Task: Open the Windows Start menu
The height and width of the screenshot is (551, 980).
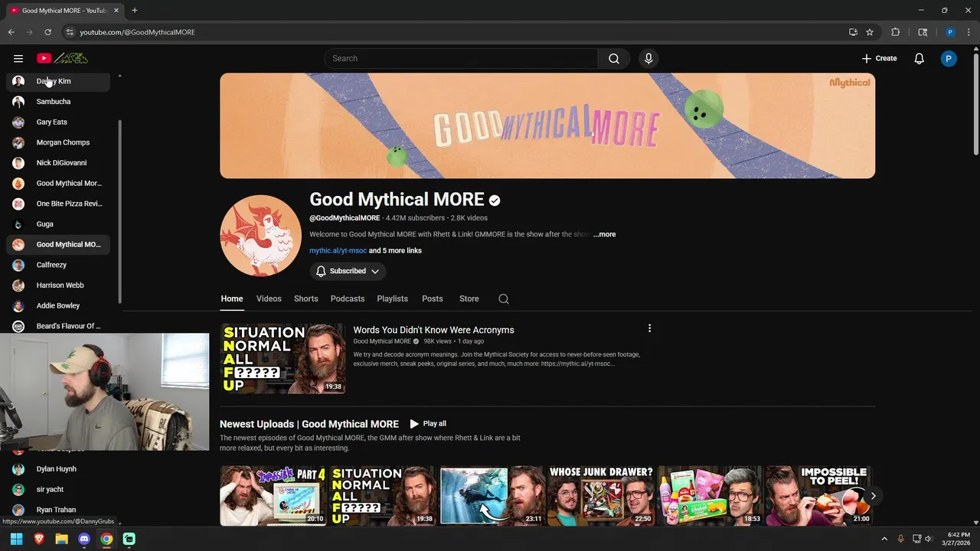Action: pos(16,539)
